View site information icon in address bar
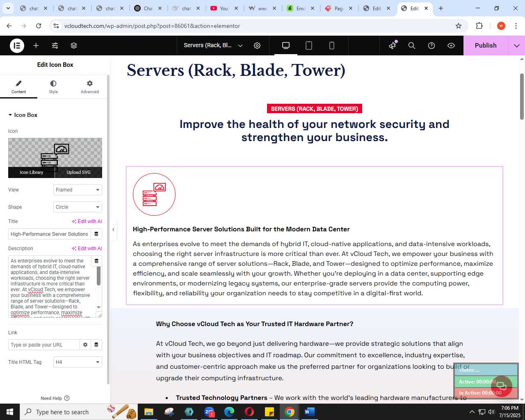 click(57, 26)
